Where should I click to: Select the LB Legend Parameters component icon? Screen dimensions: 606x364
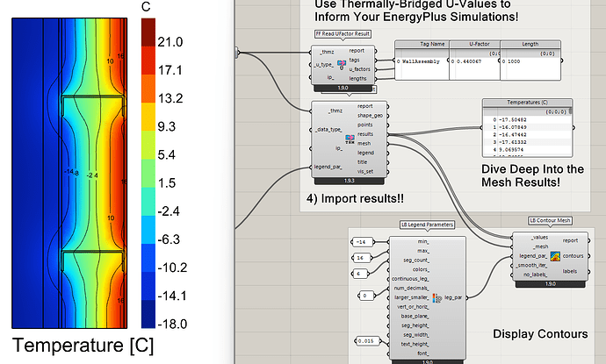(436, 299)
